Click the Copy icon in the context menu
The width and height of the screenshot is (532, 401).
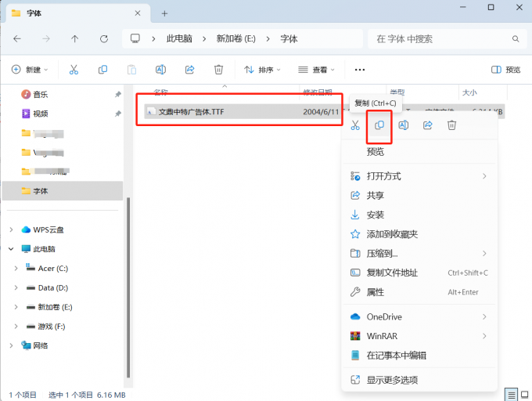click(379, 125)
